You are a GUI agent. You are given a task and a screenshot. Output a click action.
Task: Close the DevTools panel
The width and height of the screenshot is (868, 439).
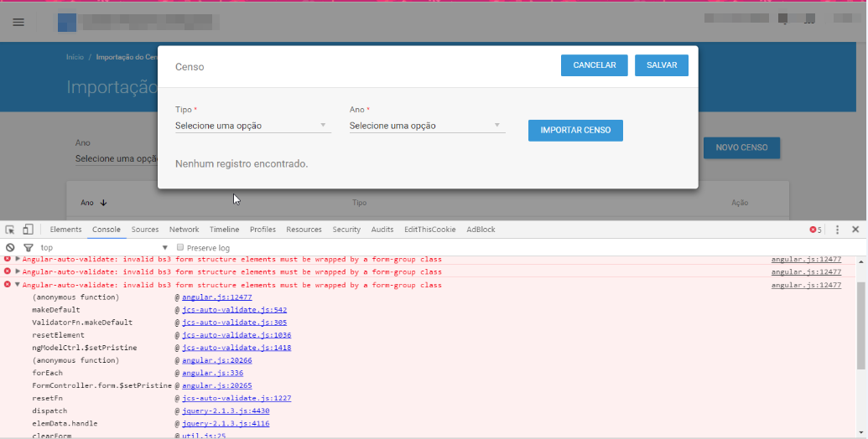(x=855, y=230)
